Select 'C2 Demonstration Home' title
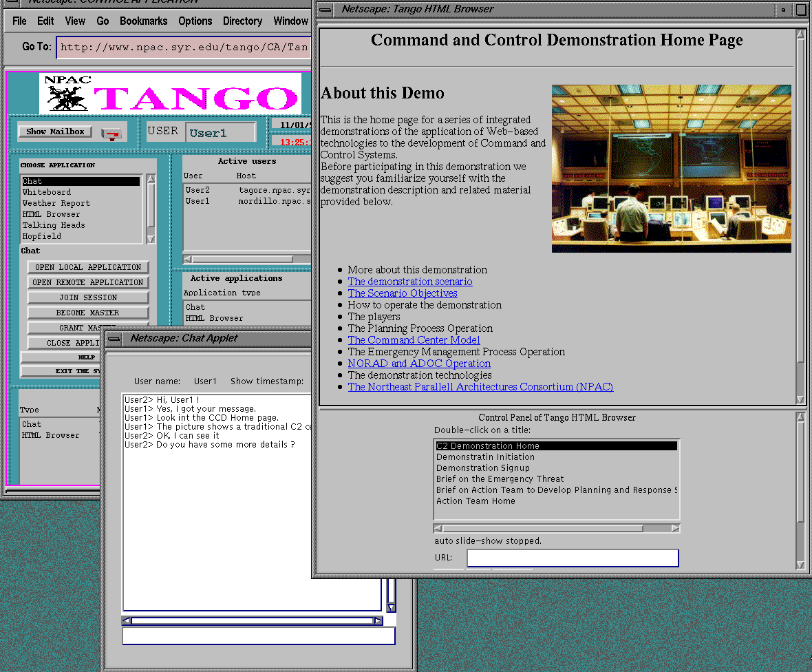This screenshot has width=812, height=672. pyautogui.click(x=556, y=445)
